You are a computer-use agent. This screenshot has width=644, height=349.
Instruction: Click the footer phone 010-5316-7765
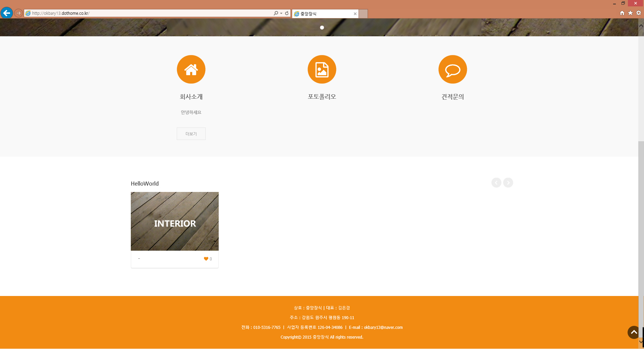click(267, 327)
